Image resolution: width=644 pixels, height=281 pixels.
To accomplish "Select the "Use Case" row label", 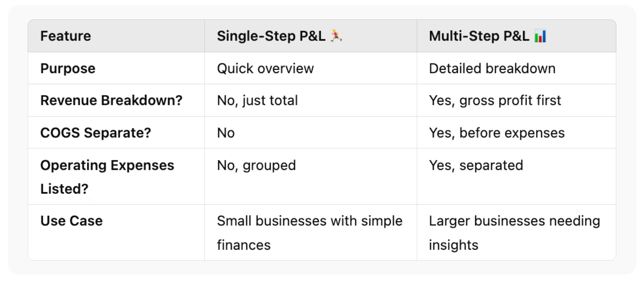I will pos(72,221).
